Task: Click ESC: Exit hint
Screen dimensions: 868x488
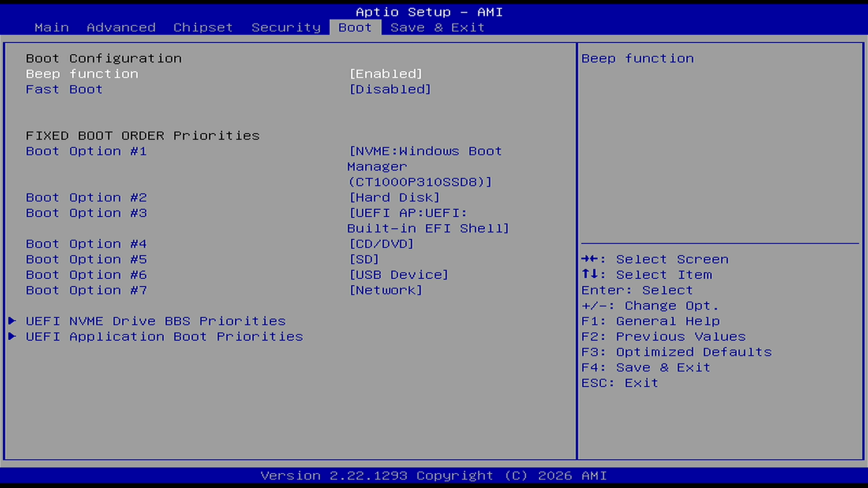Action: (x=620, y=383)
